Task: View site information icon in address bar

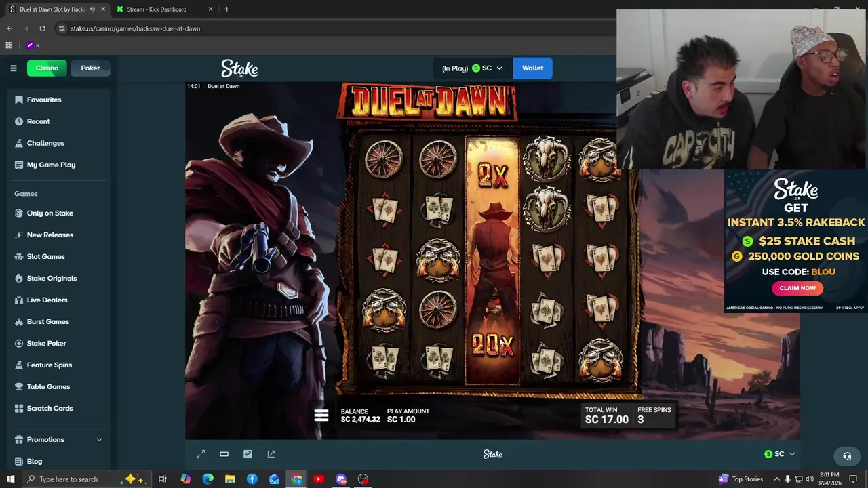Action: click(x=62, y=28)
